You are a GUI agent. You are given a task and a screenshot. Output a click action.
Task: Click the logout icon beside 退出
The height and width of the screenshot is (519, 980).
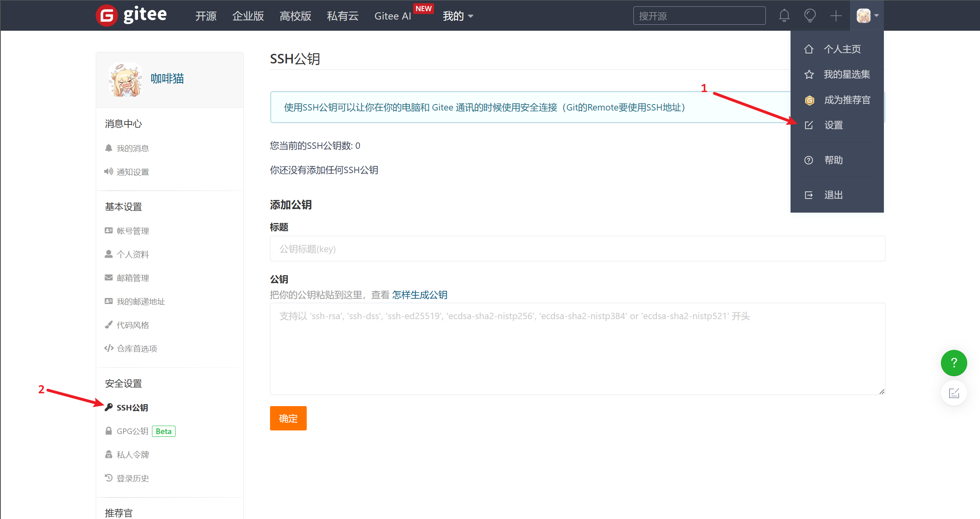808,195
